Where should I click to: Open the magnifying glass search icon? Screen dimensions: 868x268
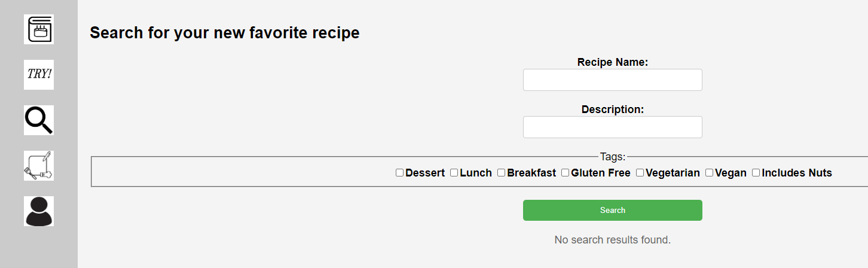[39, 120]
